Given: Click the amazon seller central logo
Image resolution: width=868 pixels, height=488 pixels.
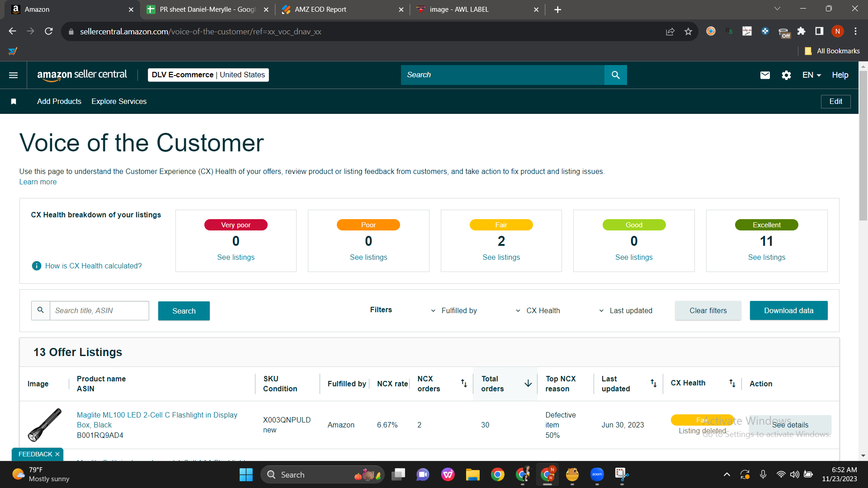Looking at the screenshot, I should point(82,75).
